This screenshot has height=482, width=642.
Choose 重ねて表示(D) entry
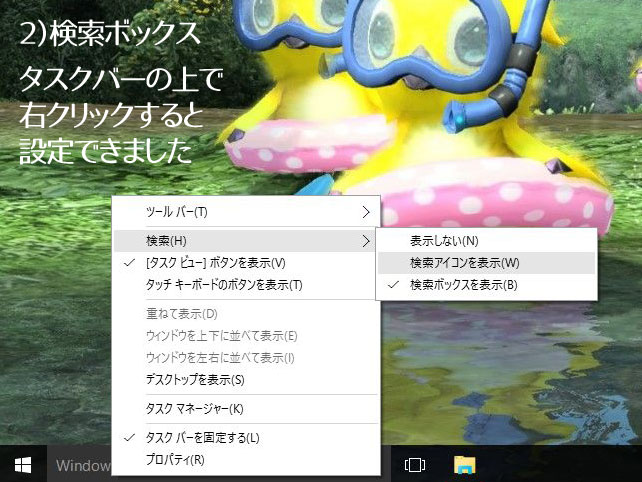(246, 314)
